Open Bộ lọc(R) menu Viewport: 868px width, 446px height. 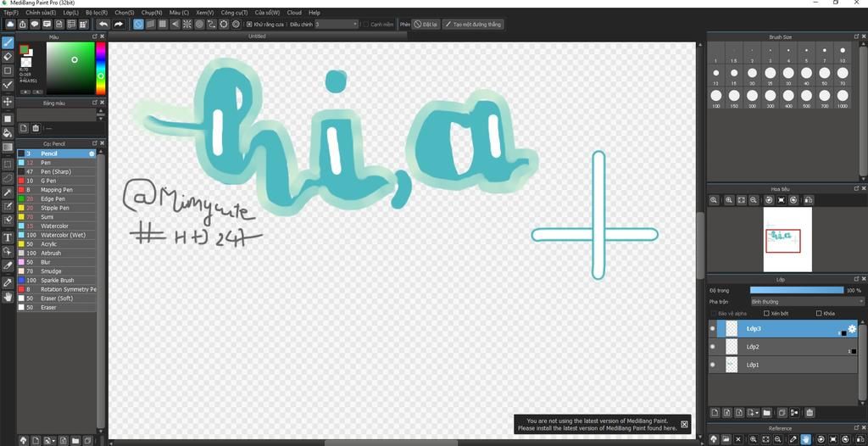click(x=97, y=12)
